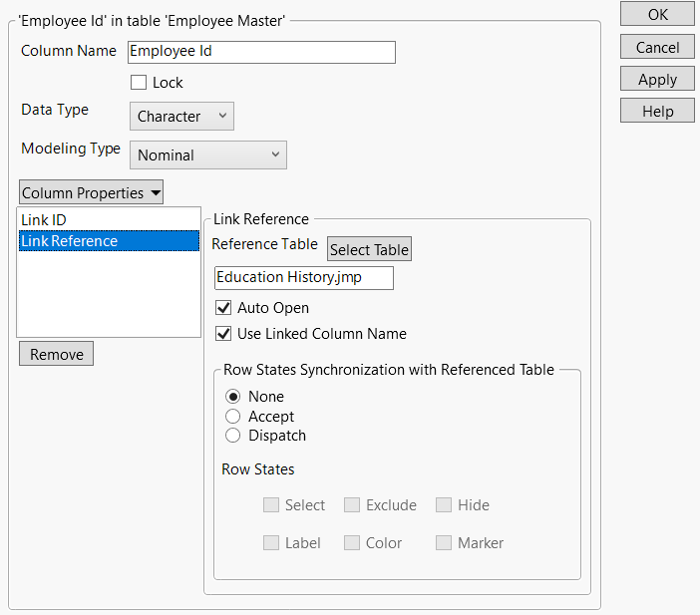Image resolution: width=700 pixels, height=615 pixels.
Task: Select the Dispatch radio button
Action: [x=233, y=436]
